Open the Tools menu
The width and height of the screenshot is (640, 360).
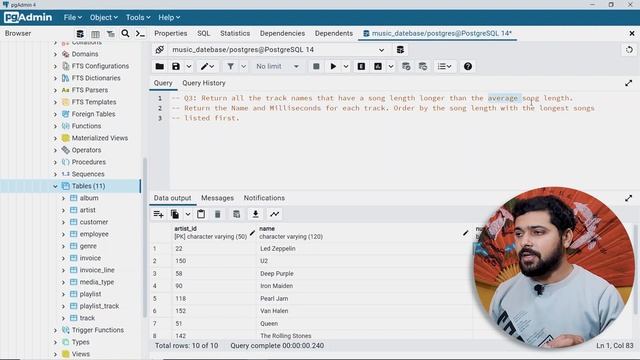[138, 18]
